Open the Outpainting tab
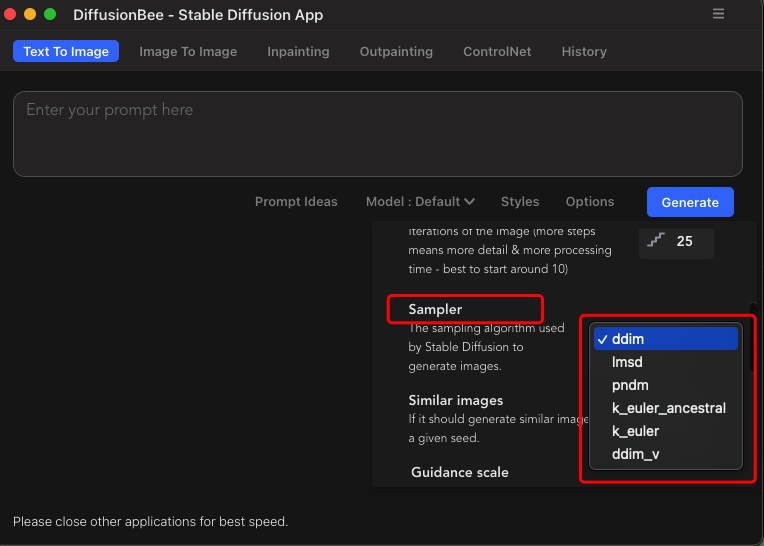Screen dimensions: 764x546 point(396,51)
